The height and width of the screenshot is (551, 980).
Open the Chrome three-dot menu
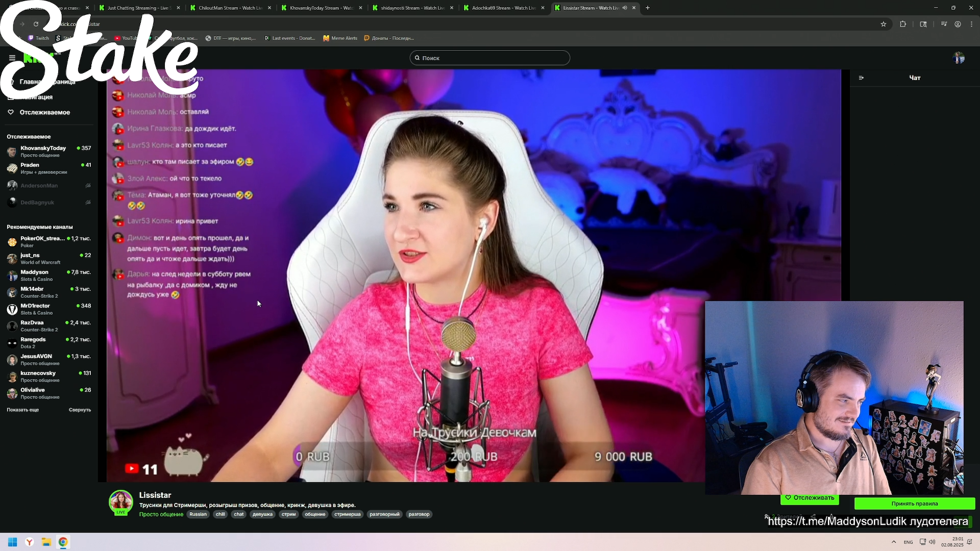tap(971, 24)
